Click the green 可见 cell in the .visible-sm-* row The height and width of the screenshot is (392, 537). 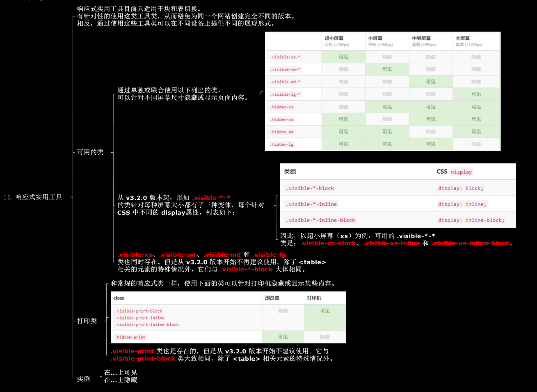point(387,69)
